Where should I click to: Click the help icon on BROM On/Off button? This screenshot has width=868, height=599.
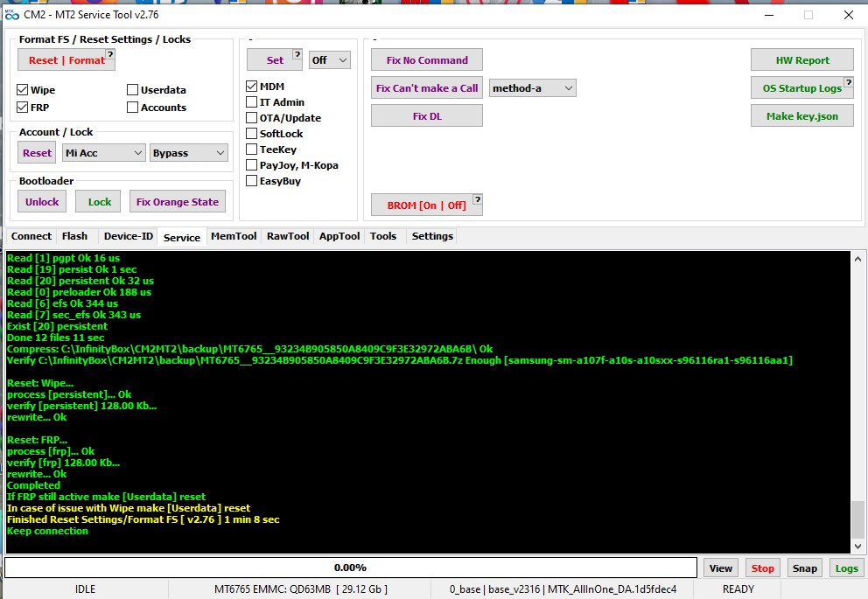pos(478,199)
